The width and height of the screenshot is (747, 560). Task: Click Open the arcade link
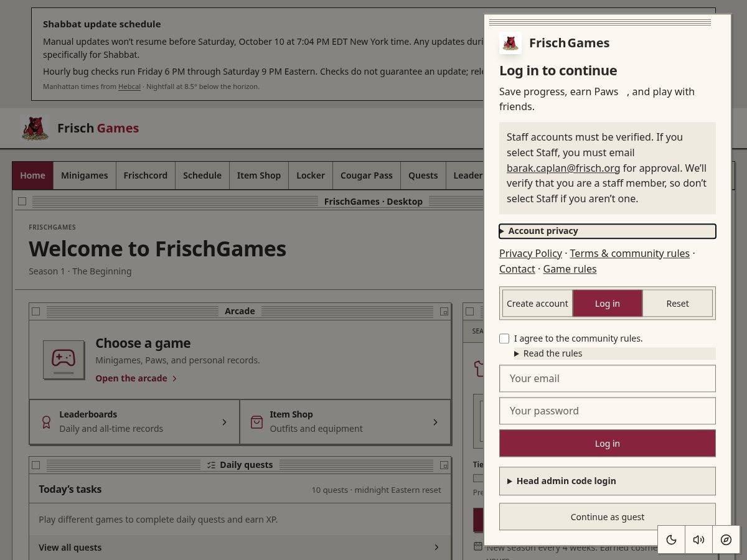pyautogui.click(x=136, y=378)
